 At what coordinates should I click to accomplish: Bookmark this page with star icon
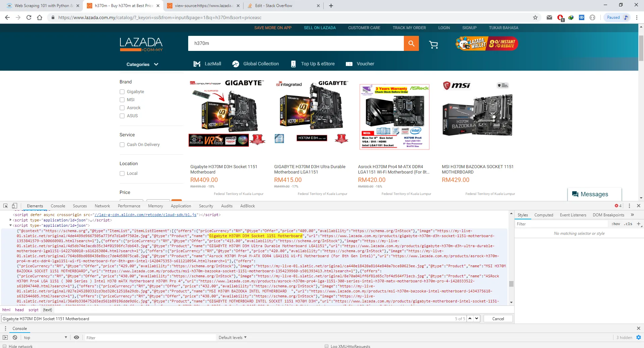pos(535,17)
